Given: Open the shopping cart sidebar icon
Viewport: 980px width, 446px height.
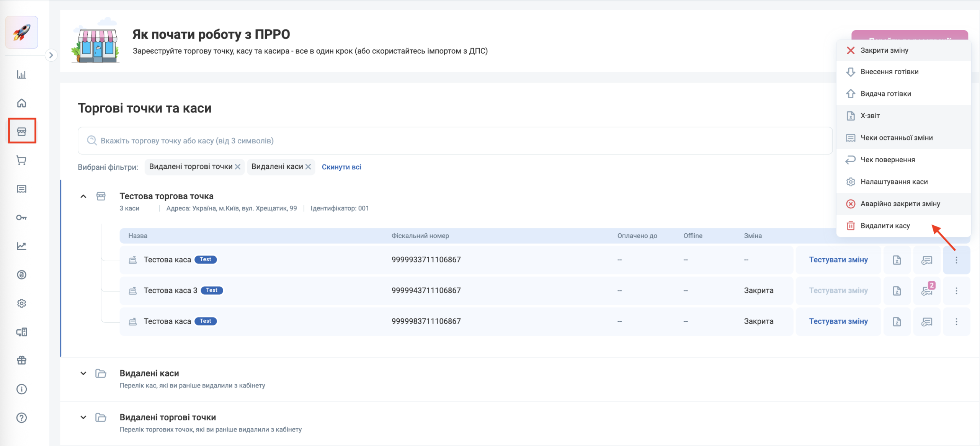Looking at the screenshot, I should coord(21,160).
